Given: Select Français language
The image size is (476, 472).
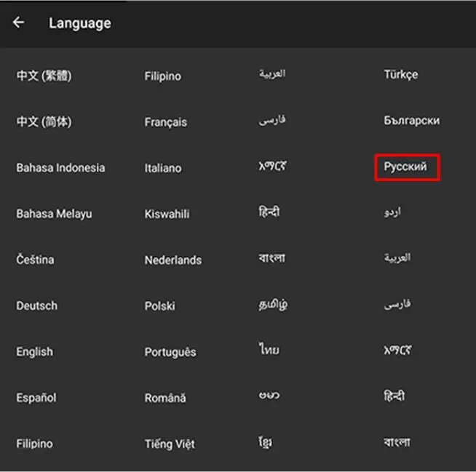Looking at the screenshot, I should pos(166,122).
